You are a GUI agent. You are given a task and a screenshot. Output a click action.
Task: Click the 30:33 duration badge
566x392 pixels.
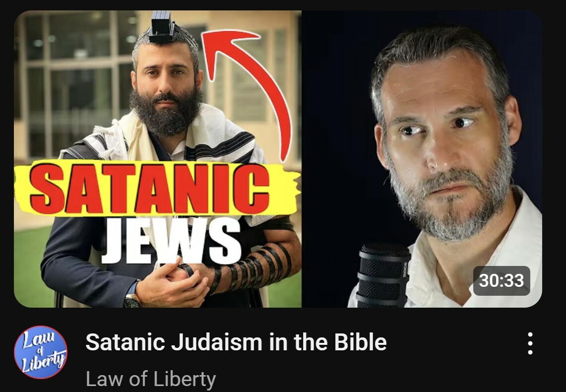[x=502, y=280]
